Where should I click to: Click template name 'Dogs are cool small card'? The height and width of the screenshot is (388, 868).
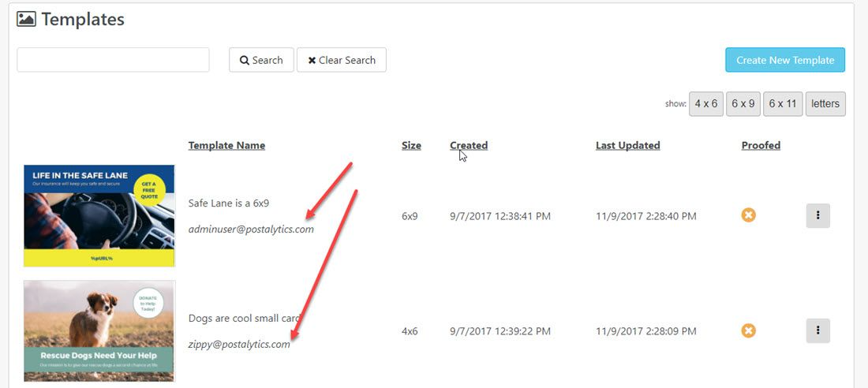click(x=244, y=319)
